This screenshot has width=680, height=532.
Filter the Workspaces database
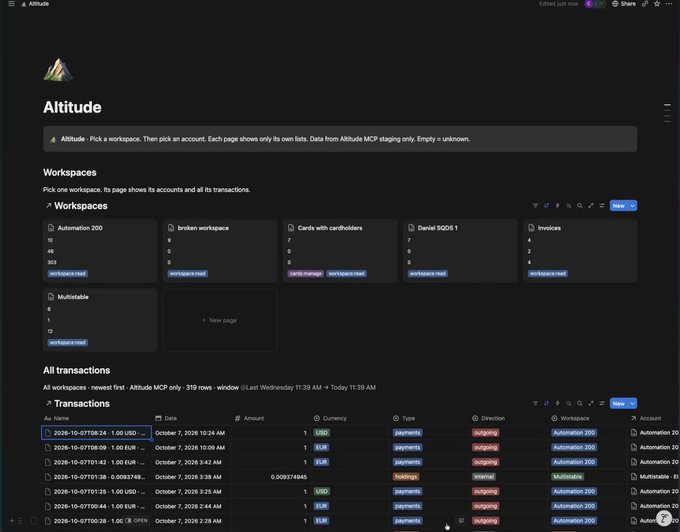tap(535, 206)
